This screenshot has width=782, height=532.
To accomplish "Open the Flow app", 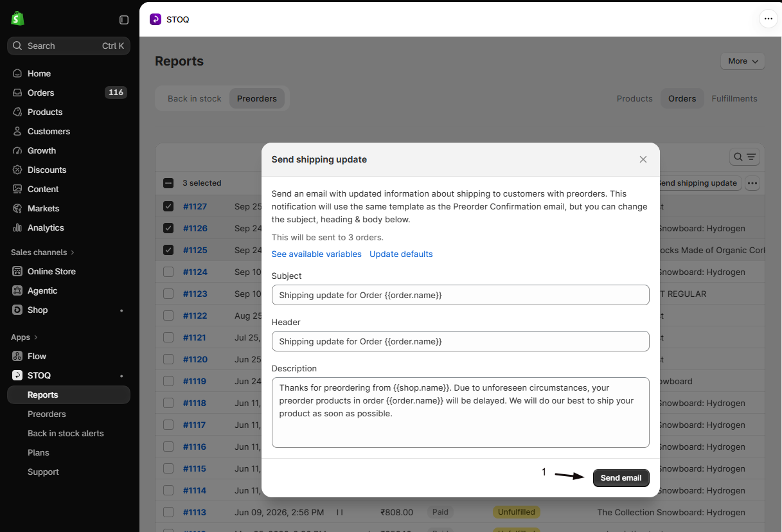I will [69, 356].
